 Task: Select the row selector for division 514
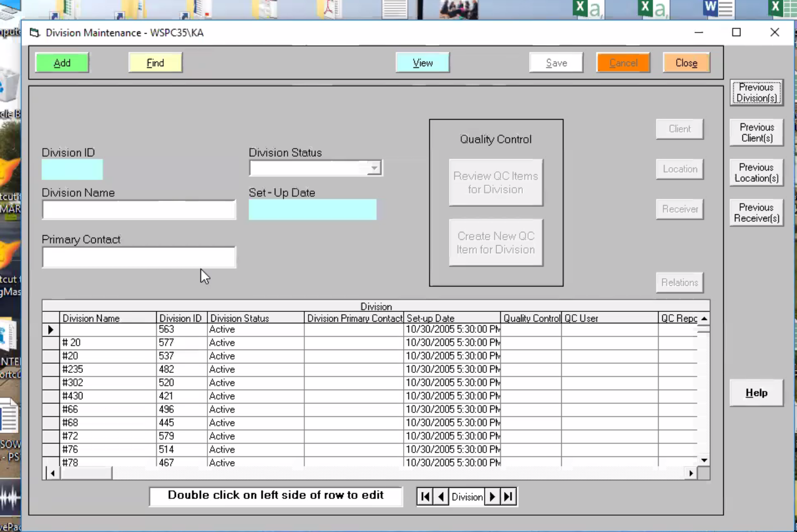point(51,450)
